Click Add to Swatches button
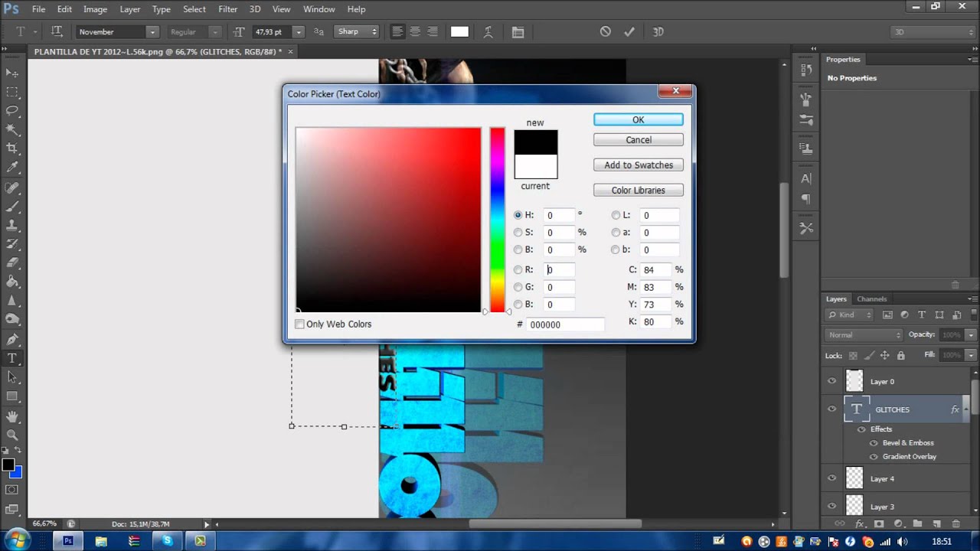The image size is (980, 551). 639,165
